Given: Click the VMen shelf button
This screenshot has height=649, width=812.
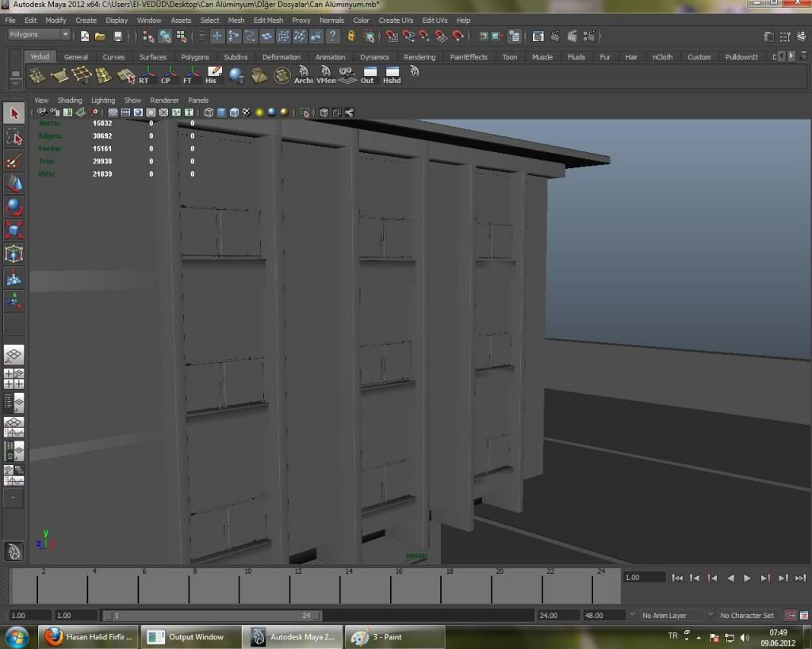Looking at the screenshot, I should pyautogui.click(x=326, y=75).
